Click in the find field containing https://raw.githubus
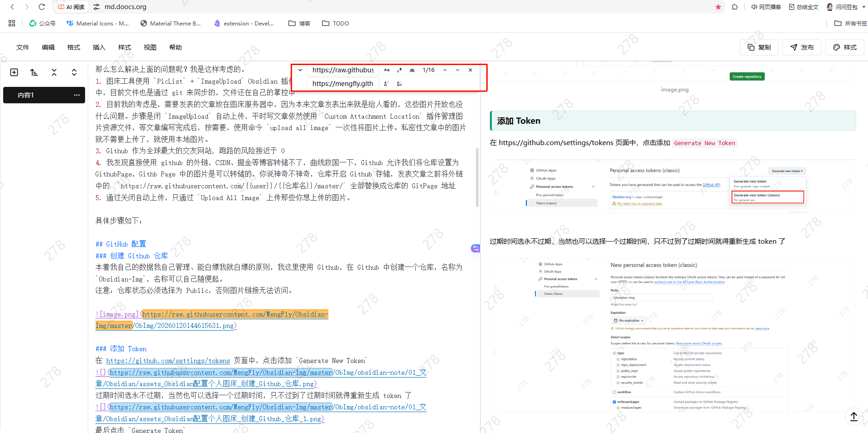 pos(343,70)
